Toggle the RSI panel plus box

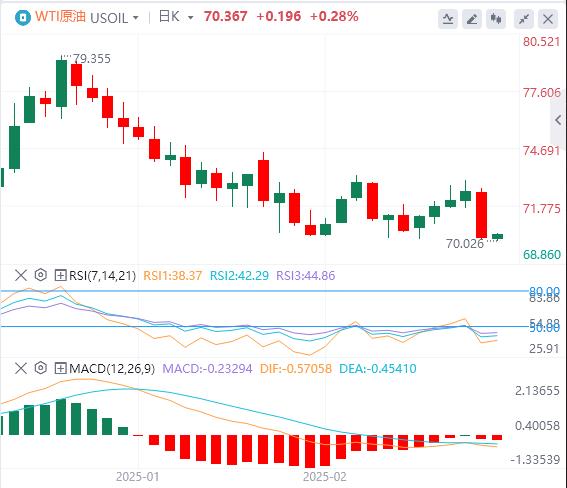(60, 275)
